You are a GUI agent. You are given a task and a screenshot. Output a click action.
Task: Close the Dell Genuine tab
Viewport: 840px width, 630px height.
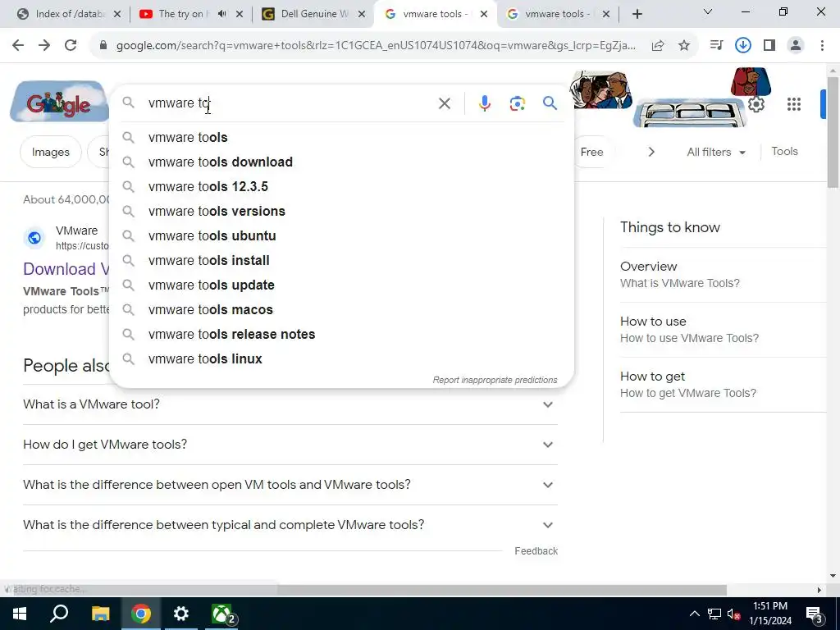coord(362,14)
